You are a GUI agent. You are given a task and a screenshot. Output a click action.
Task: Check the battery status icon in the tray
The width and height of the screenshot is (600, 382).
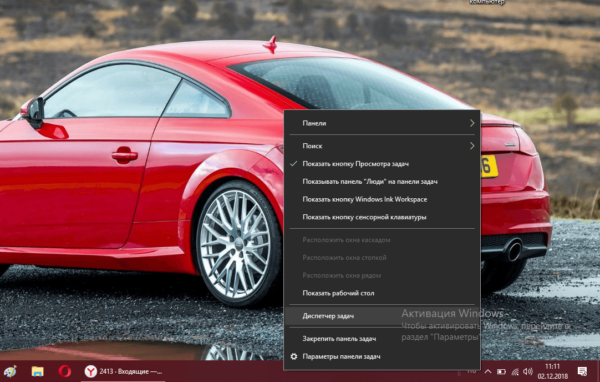(501, 371)
